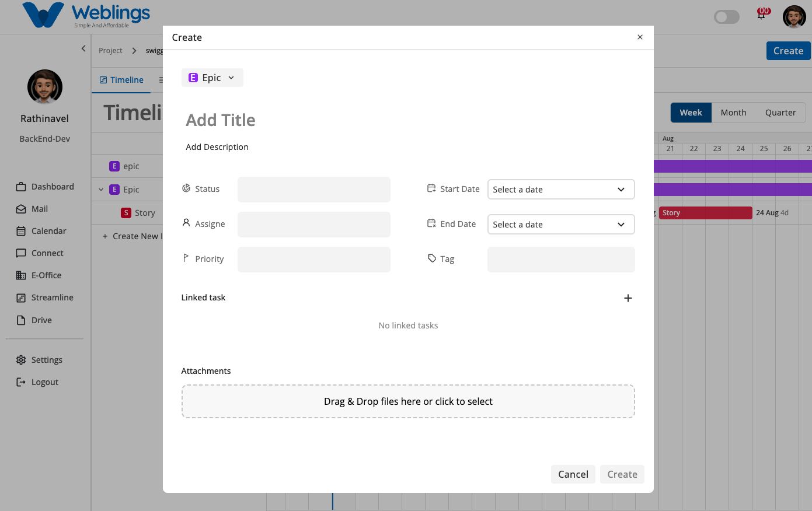
Task: Click the Logout icon
Action: click(21, 382)
